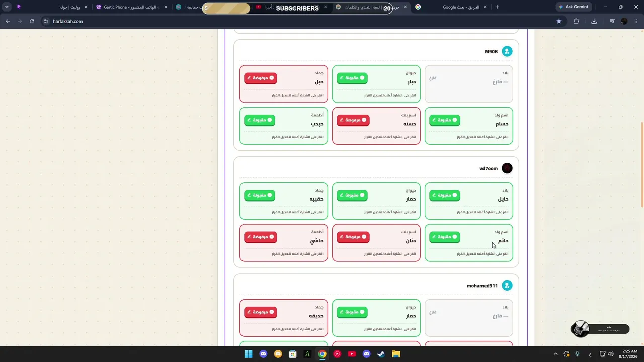
Task: Toggle vd7oom's حايل accepted badge
Action: pyautogui.click(x=445, y=195)
